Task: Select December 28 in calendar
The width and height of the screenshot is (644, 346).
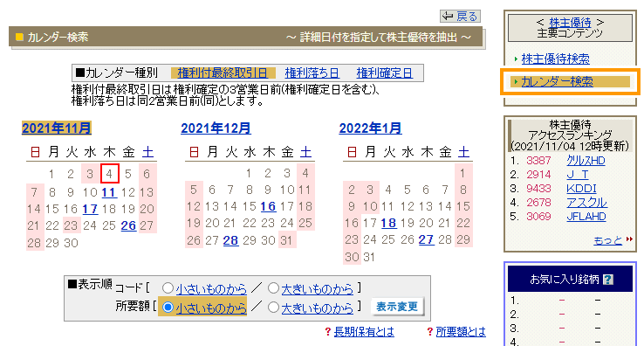Action: 230,240
